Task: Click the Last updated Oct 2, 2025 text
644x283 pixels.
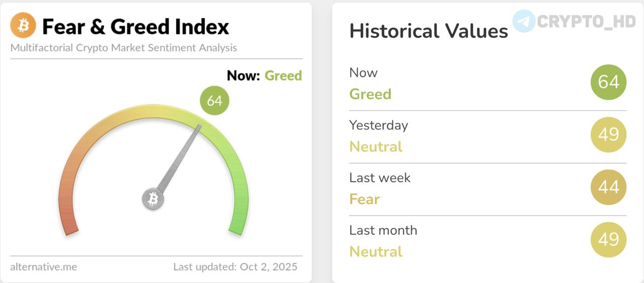Action: pos(235,267)
